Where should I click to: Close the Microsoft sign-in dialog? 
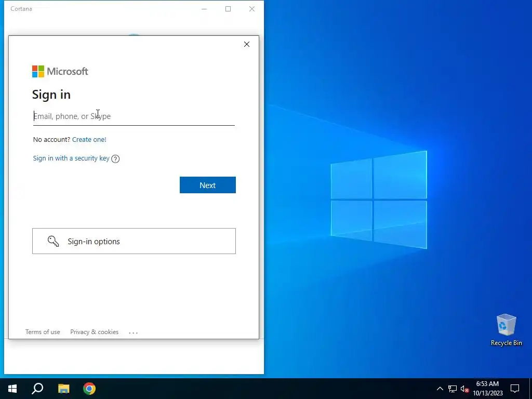tap(247, 44)
